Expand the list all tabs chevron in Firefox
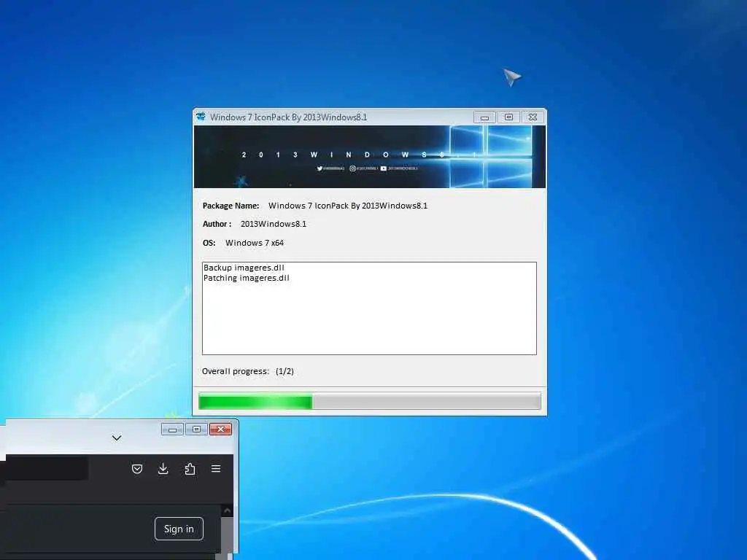This screenshot has height=560, width=747. click(117, 437)
